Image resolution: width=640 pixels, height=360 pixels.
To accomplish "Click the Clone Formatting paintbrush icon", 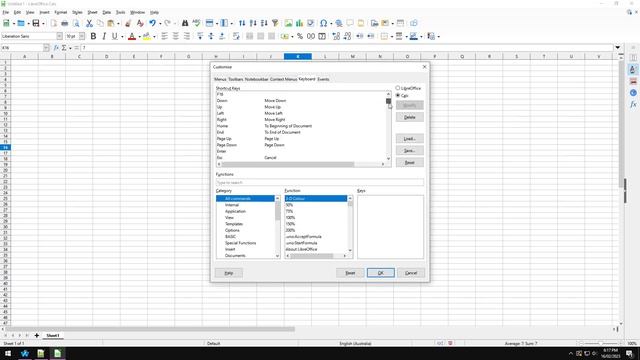I will point(128,23).
